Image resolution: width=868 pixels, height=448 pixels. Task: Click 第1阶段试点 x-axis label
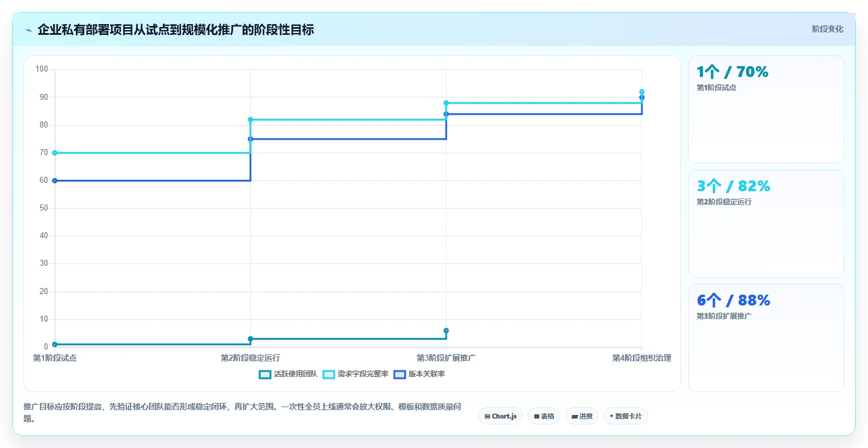[x=55, y=358]
